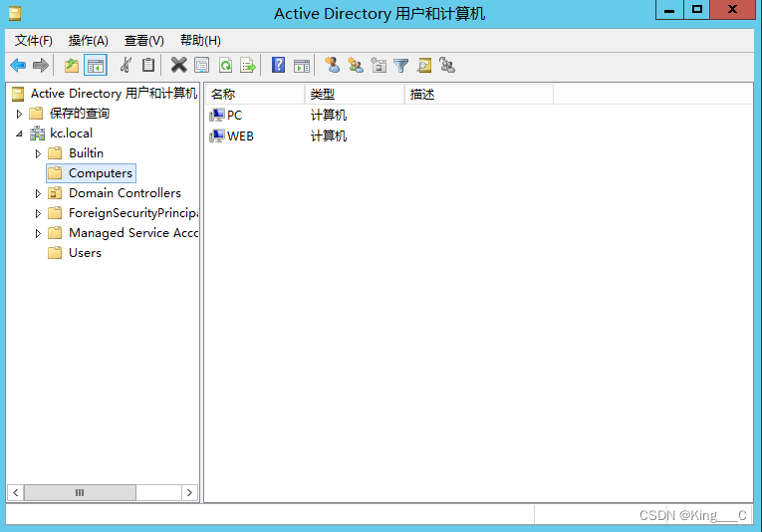Select the Users container in tree
Image resolution: width=762 pixels, height=532 pixels.
click(85, 253)
